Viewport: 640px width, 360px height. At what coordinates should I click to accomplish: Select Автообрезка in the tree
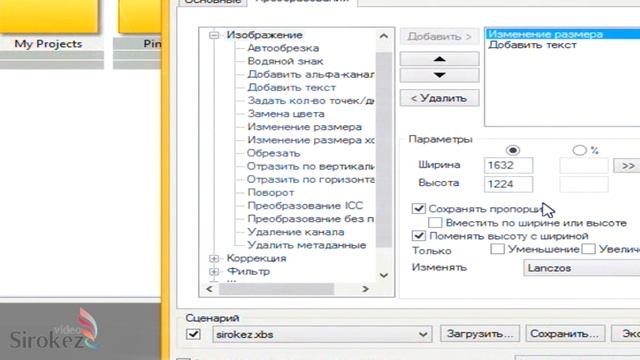click(x=283, y=48)
